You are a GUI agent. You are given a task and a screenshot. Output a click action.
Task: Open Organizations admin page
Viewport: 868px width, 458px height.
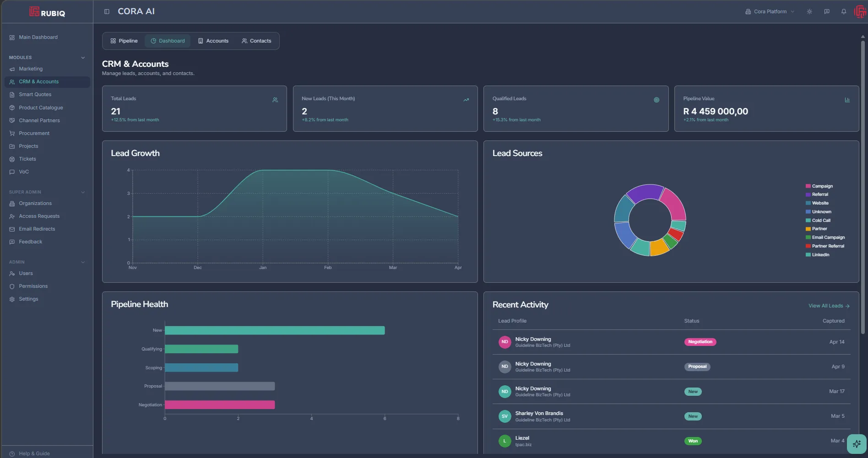tap(35, 203)
